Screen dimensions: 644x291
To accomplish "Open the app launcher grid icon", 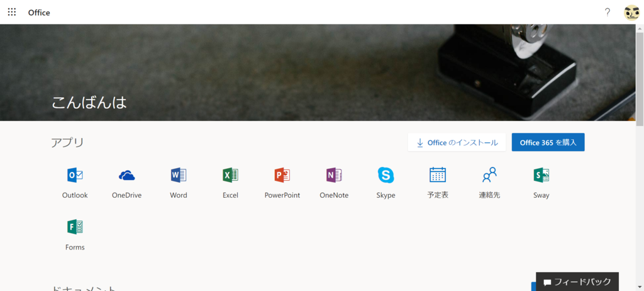I will click(12, 12).
